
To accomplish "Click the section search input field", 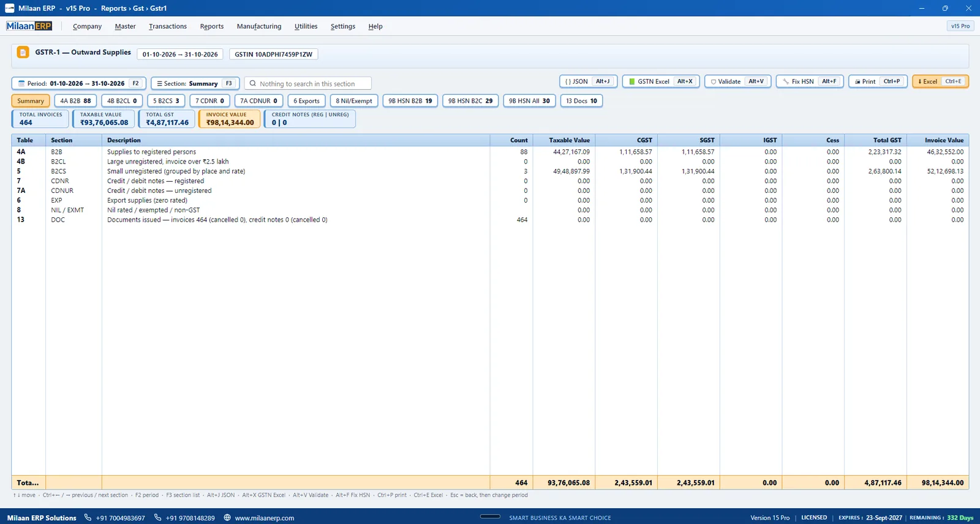I will 308,83.
